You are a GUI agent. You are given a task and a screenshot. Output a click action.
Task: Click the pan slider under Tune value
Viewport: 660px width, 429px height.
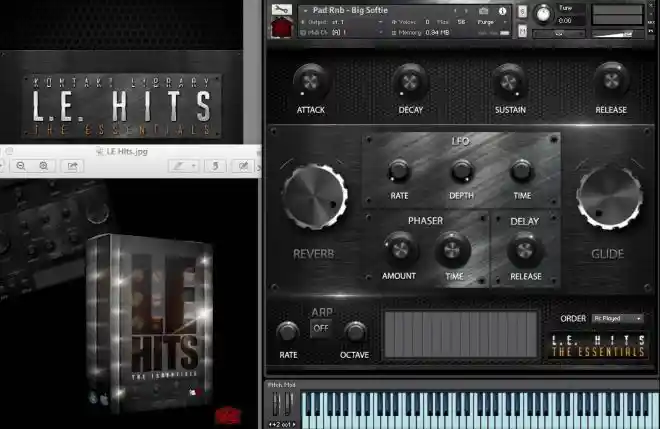click(559, 34)
